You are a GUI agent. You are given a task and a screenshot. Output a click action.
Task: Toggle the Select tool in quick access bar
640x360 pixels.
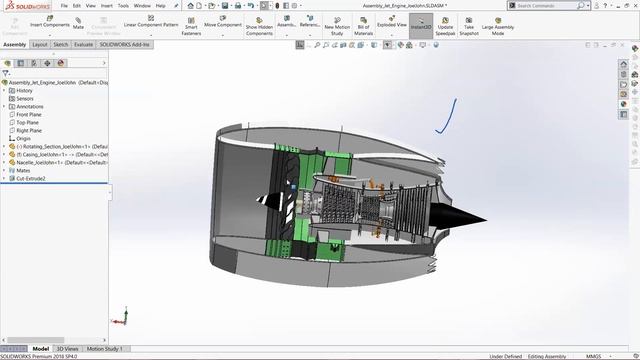tap(264, 6)
